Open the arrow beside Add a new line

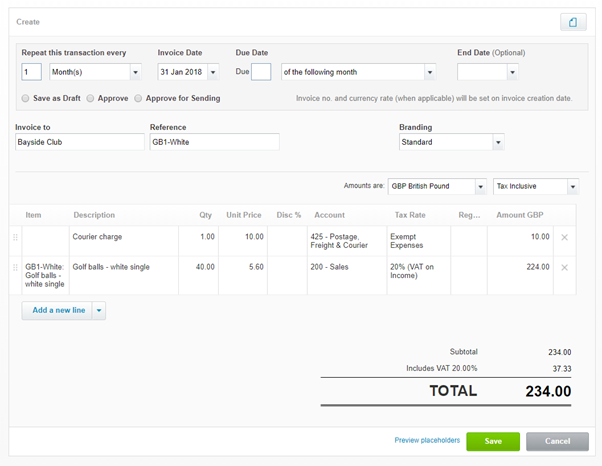(x=99, y=311)
